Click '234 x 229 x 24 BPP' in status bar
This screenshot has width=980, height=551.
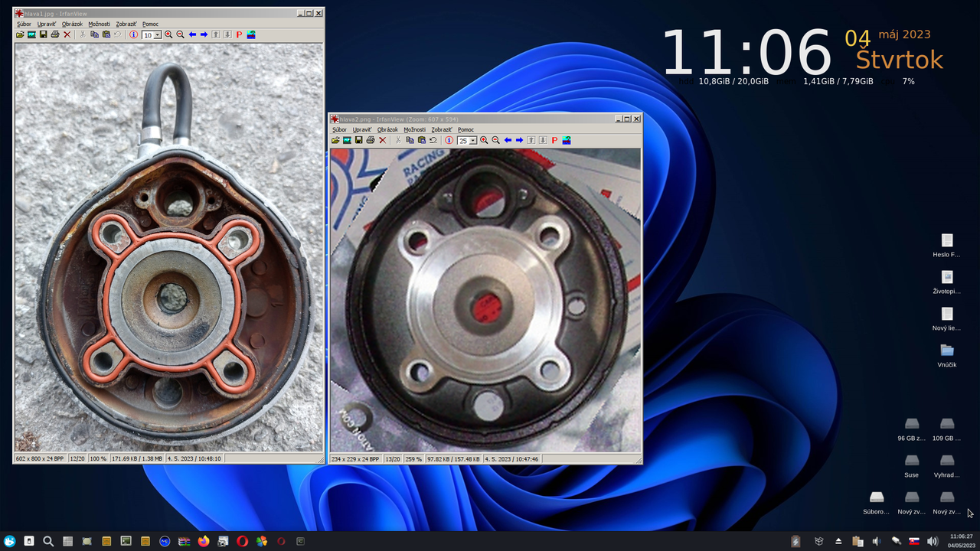[355, 459]
